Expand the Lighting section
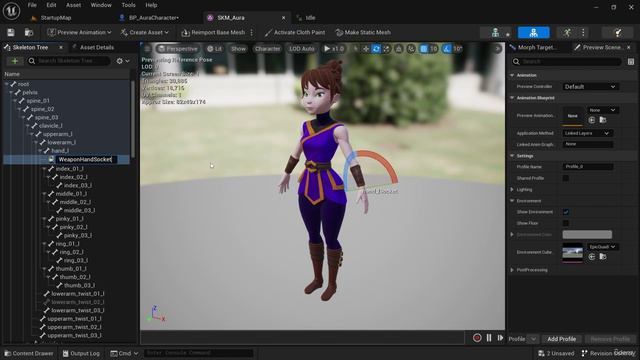Screen dimensions: 640x360 pyautogui.click(x=512, y=189)
